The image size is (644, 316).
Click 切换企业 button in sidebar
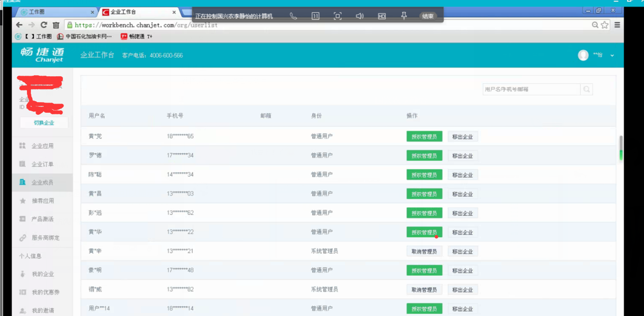point(44,122)
